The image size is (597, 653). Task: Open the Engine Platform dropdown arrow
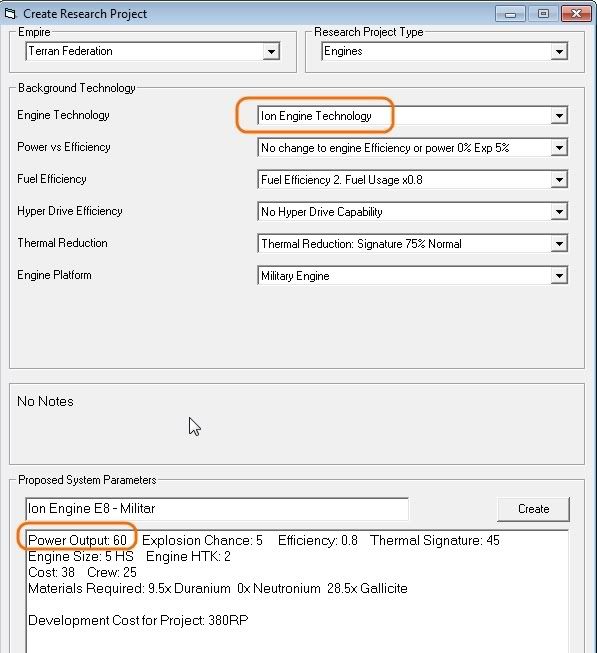559,275
